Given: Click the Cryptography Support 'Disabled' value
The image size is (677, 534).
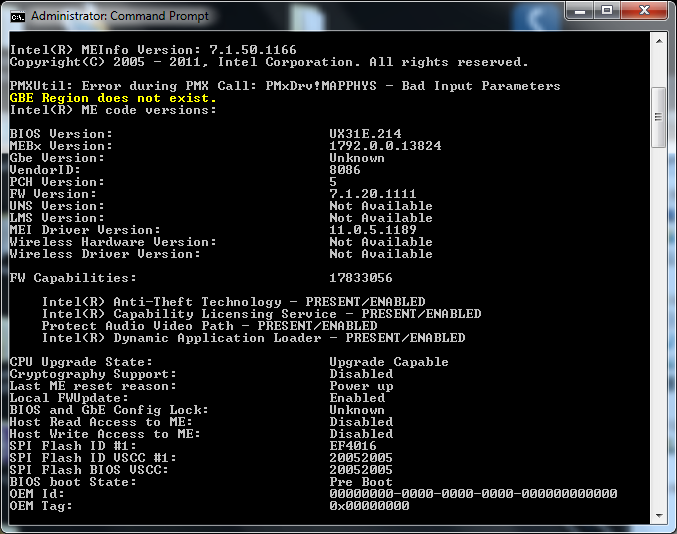Looking at the screenshot, I should point(361,374).
